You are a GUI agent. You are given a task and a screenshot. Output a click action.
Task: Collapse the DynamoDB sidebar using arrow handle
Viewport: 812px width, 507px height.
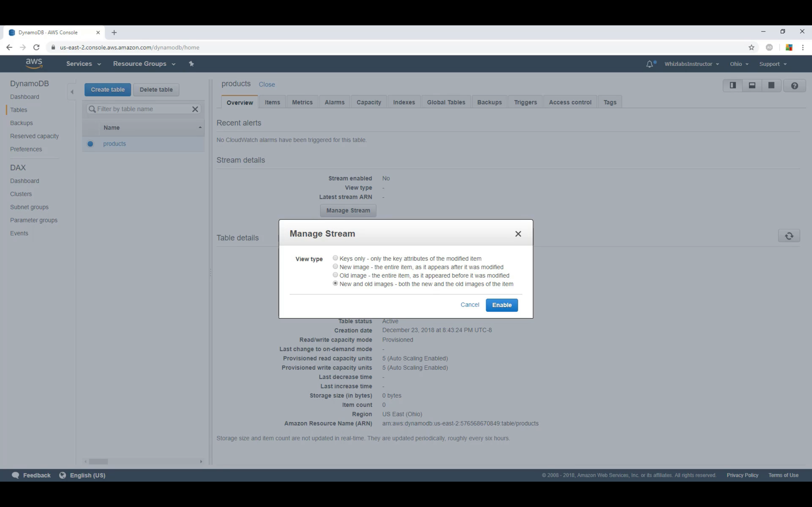[72, 91]
